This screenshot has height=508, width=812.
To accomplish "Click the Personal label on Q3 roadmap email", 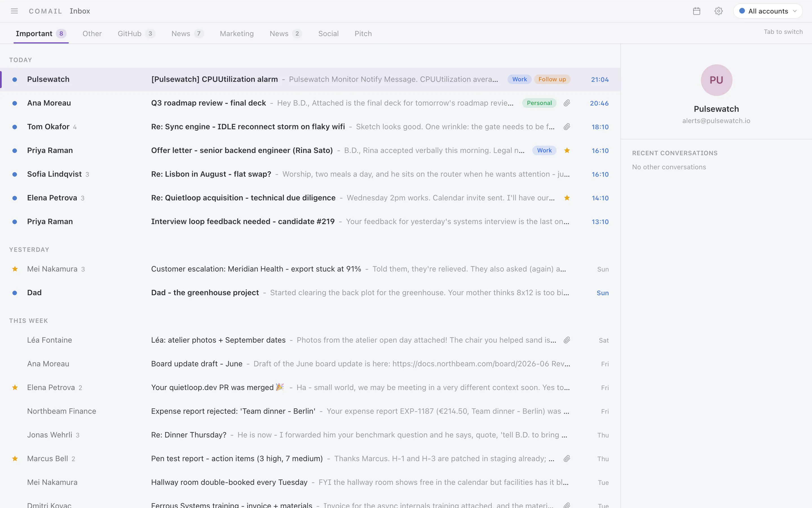I will (539, 103).
